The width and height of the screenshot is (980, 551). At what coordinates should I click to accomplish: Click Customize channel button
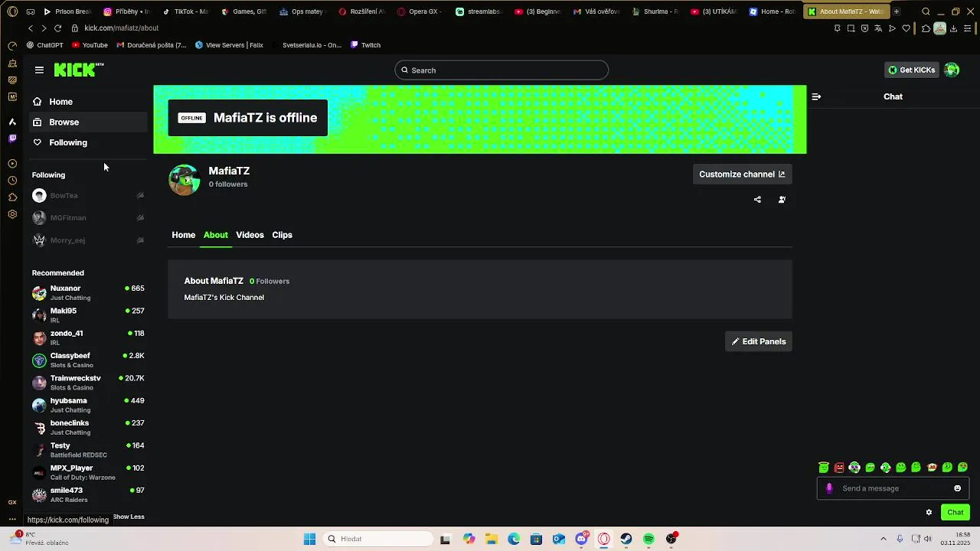point(742,174)
